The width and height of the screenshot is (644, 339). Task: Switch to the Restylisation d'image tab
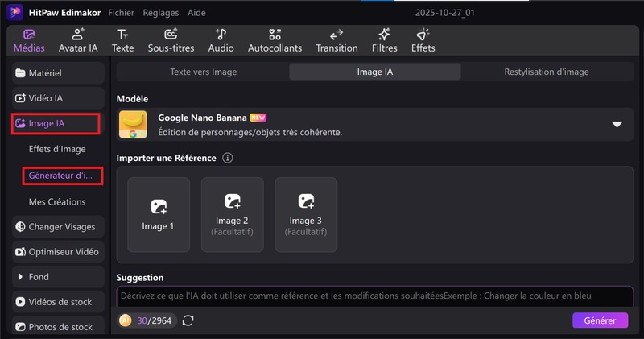tap(547, 72)
